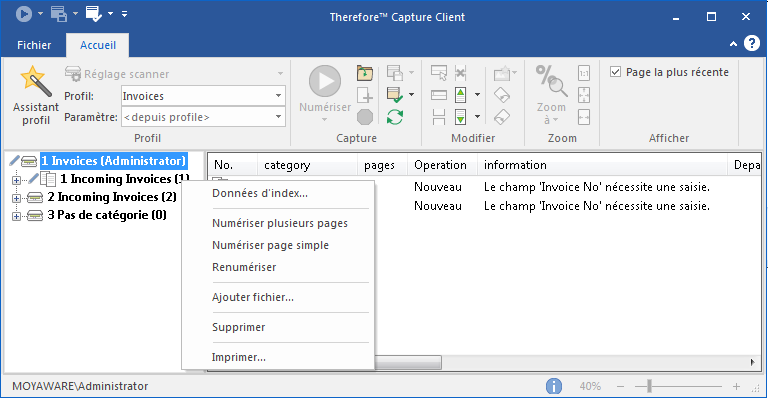Click the quick access play icon in title bar
The image size is (768, 399).
(x=24, y=14)
